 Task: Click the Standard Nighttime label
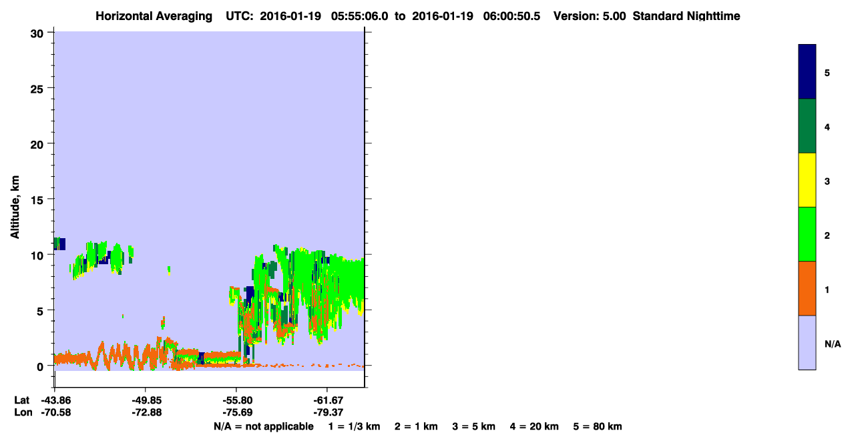(x=686, y=16)
